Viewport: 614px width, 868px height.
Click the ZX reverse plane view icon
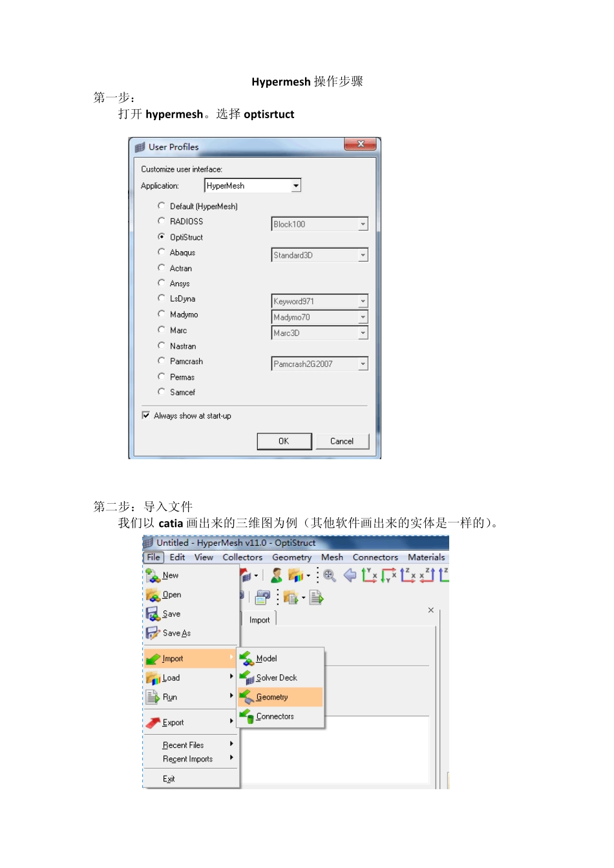click(428, 575)
